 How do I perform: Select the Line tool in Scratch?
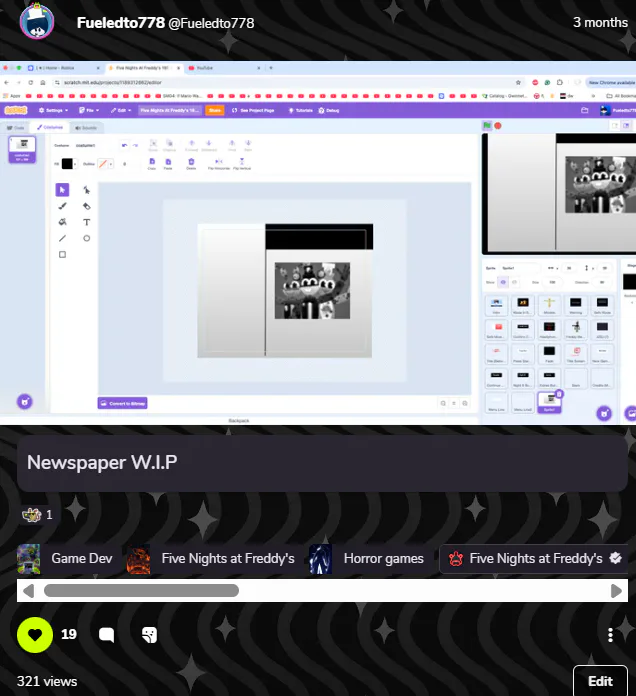click(62, 238)
